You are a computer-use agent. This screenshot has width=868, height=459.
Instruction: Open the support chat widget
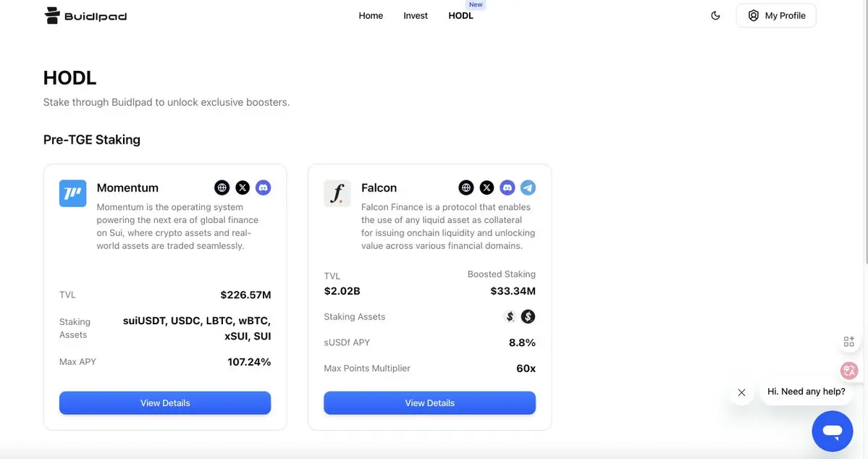click(x=832, y=431)
